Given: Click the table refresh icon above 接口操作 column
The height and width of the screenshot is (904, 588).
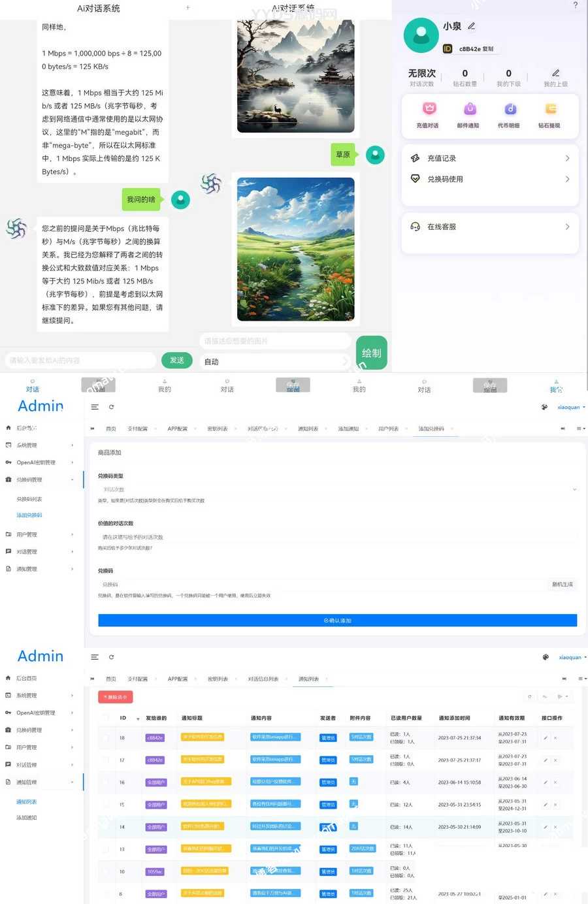Looking at the screenshot, I should coord(529,697).
